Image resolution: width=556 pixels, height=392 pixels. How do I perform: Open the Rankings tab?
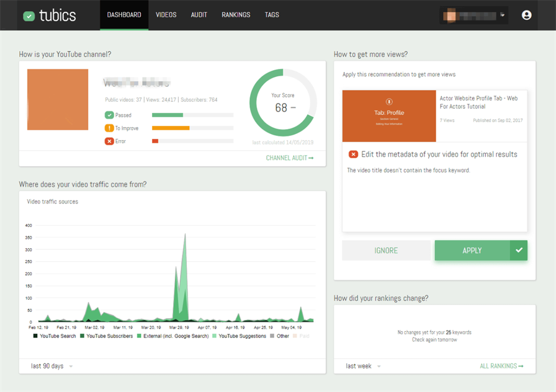tap(236, 15)
